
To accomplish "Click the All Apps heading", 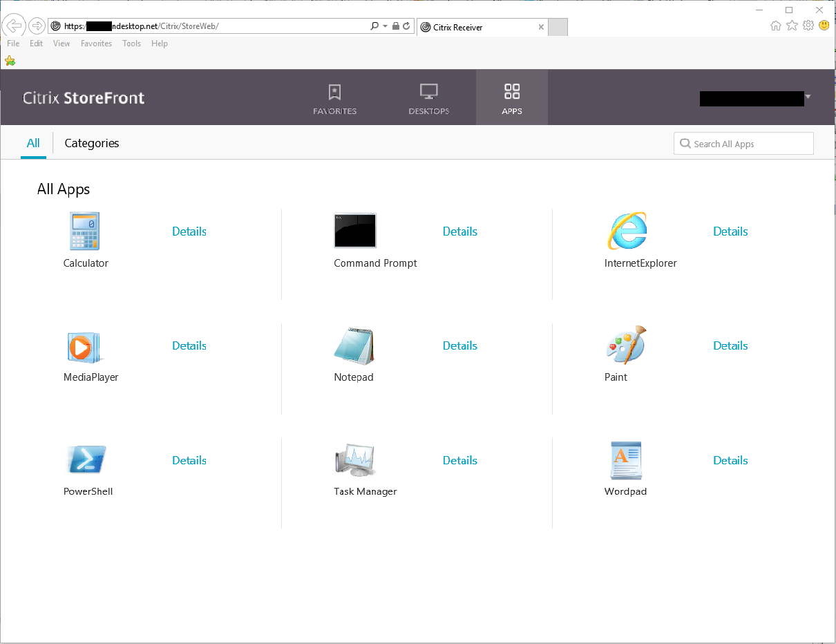I will coord(64,189).
